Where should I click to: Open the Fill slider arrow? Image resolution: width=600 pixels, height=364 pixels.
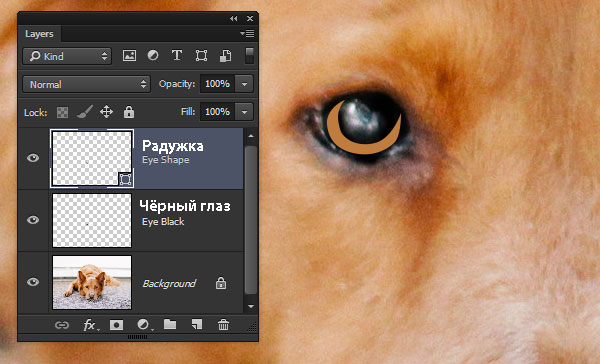coord(244,112)
